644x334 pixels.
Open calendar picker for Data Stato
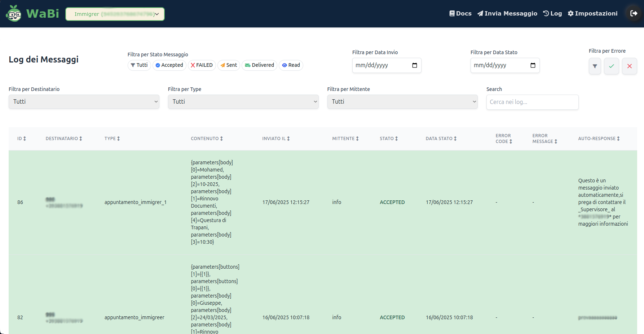click(x=533, y=65)
